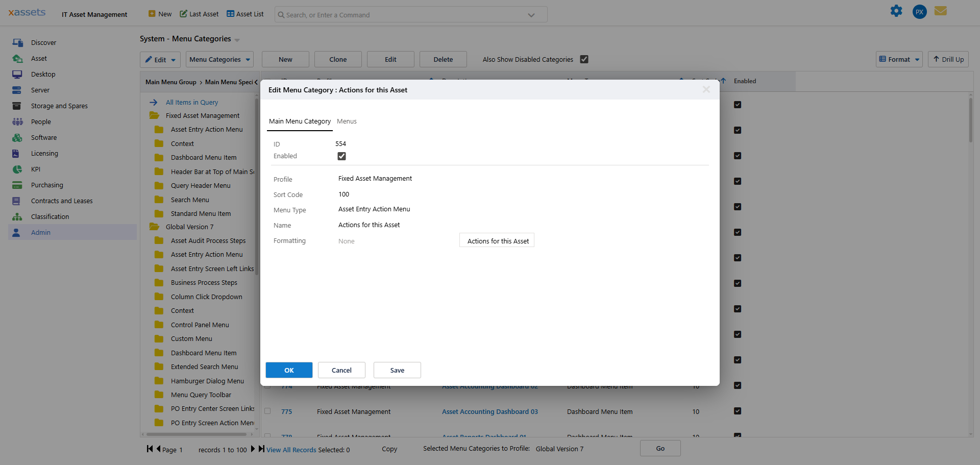Open the Format dropdown
This screenshot has height=465, width=980.
coord(899,59)
